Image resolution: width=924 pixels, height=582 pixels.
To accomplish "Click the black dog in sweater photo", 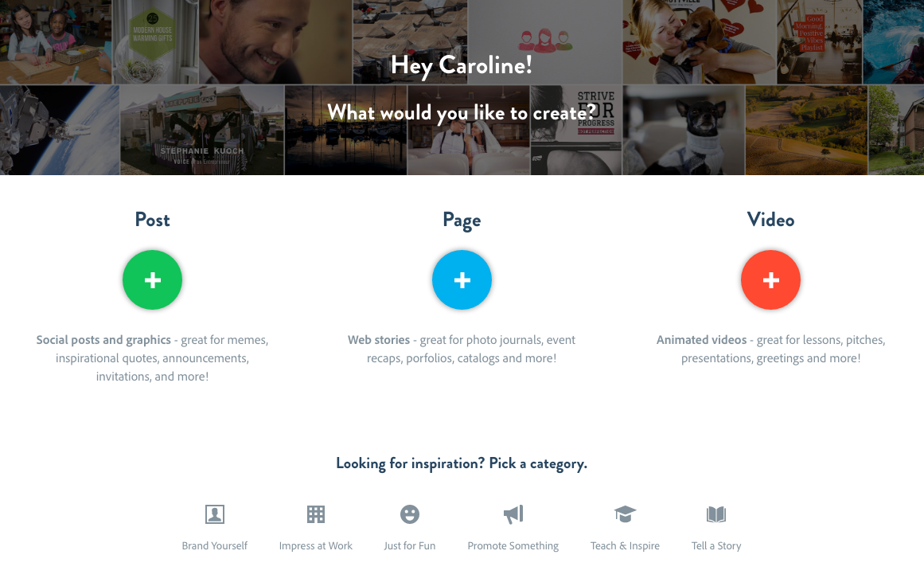I will pyautogui.click(x=684, y=131).
